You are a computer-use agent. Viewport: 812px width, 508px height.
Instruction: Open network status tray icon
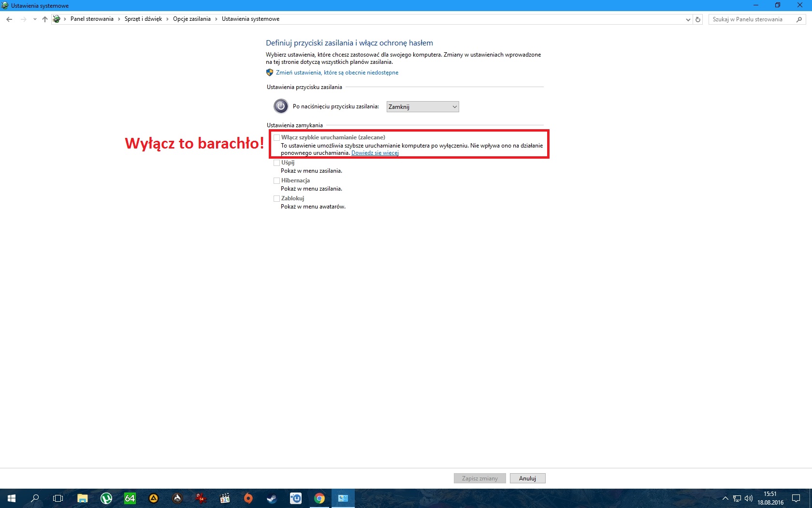[737, 498]
